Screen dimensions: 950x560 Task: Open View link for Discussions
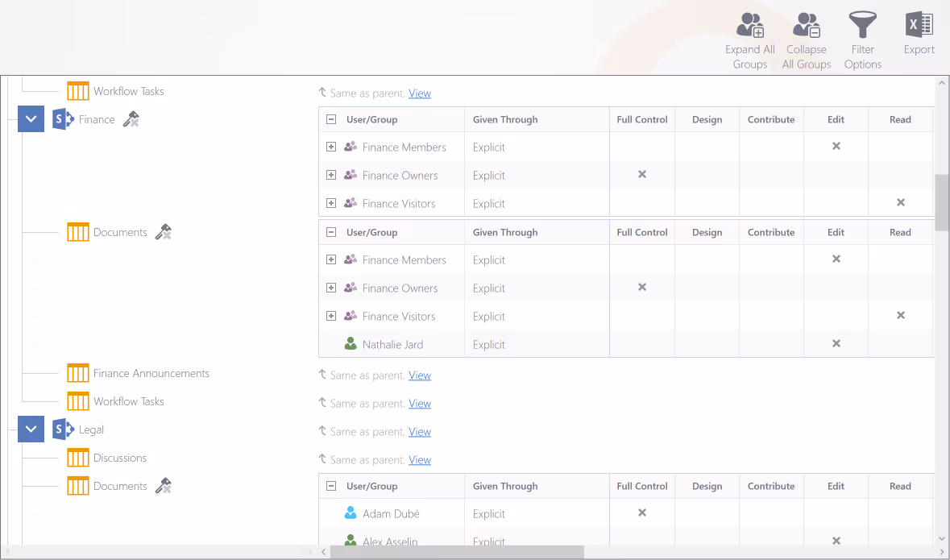(420, 460)
